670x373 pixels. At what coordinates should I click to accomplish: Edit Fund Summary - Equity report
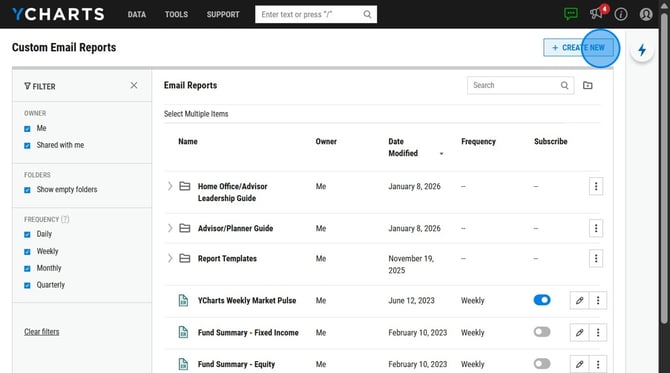click(x=579, y=364)
